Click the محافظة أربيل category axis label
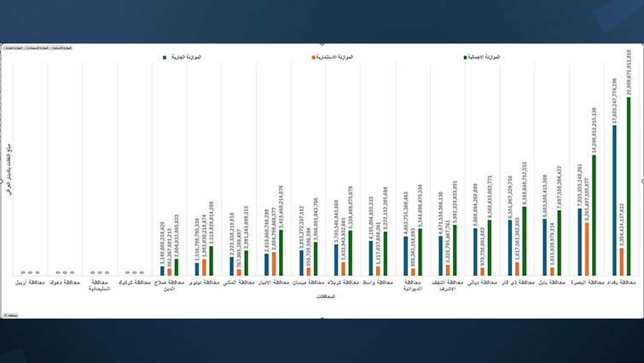The height and width of the screenshot is (363, 644). pyautogui.click(x=30, y=282)
